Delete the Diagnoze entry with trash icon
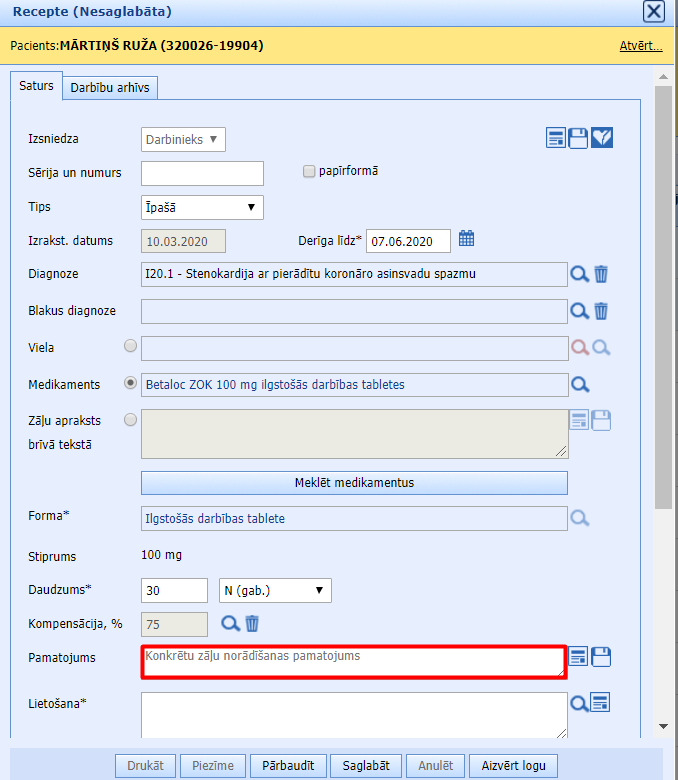The width and height of the screenshot is (678, 780). coord(601,274)
